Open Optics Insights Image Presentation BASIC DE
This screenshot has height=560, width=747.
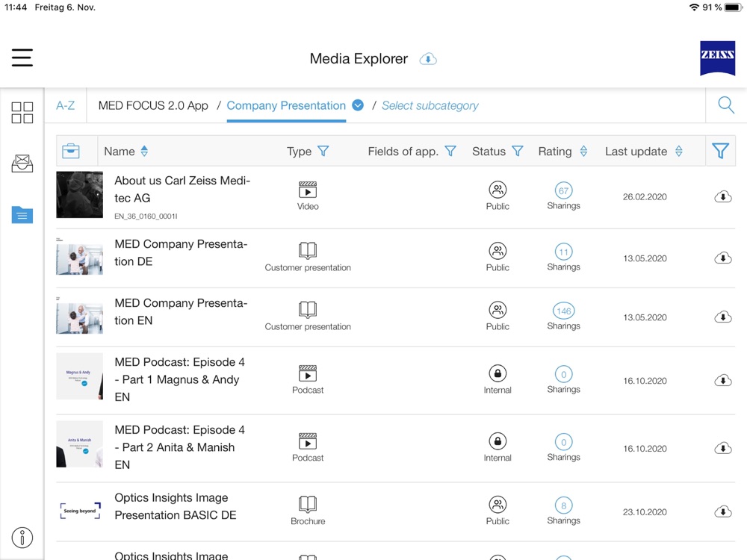[x=176, y=506]
